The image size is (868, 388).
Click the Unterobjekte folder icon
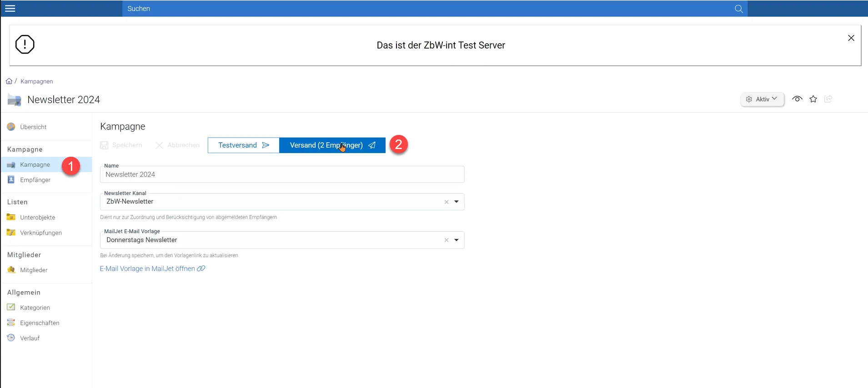pyautogui.click(x=11, y=217)
